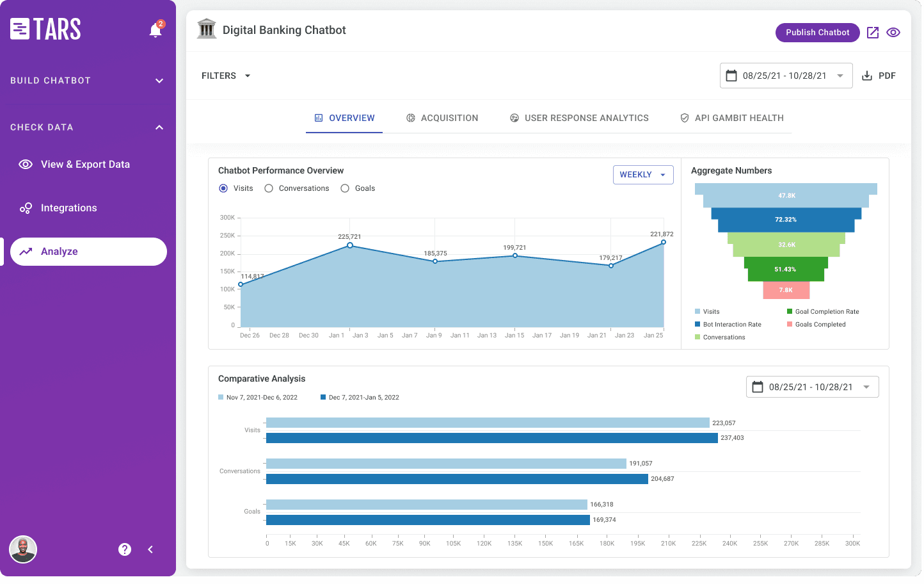Viewport: 924px width, 584px height.
Task: Click the 32.6K funnel segment
Action: pyautogui.click(x=788, y=245)
